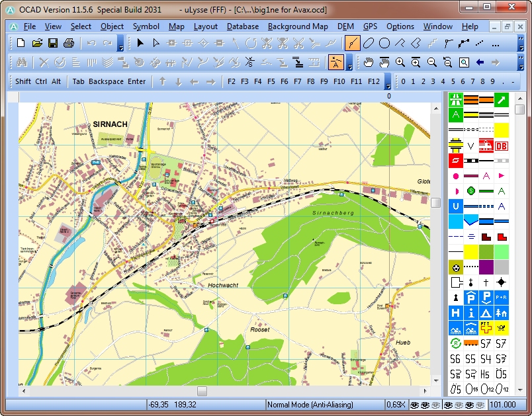Click the Print icon in toolbar
Viewport: 532px width, 416px height.
pyautogui.click(x=68, y=44)
